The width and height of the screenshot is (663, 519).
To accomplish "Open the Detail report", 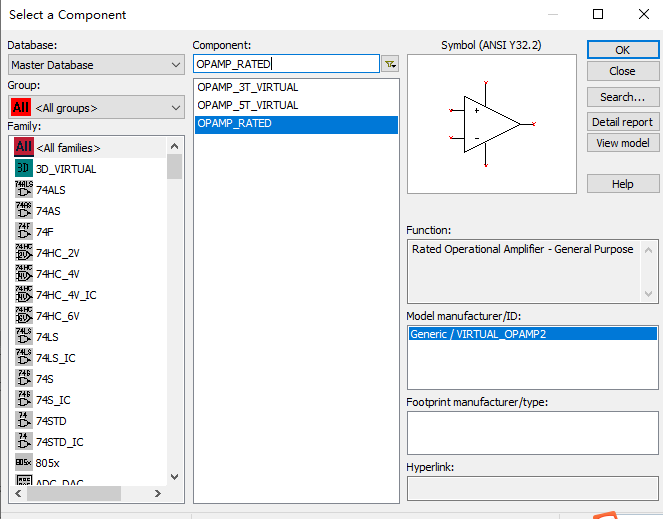I will pyautogui.click(x=622, y=122).
